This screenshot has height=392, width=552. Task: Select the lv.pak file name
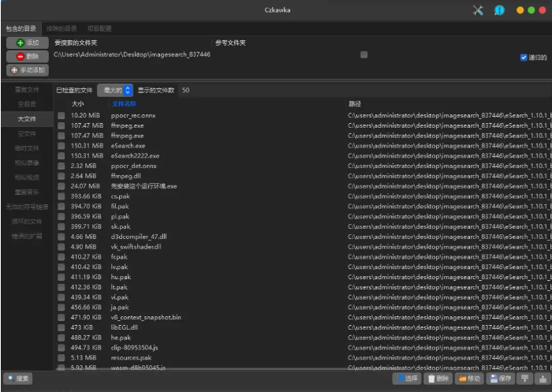[119, 267]
